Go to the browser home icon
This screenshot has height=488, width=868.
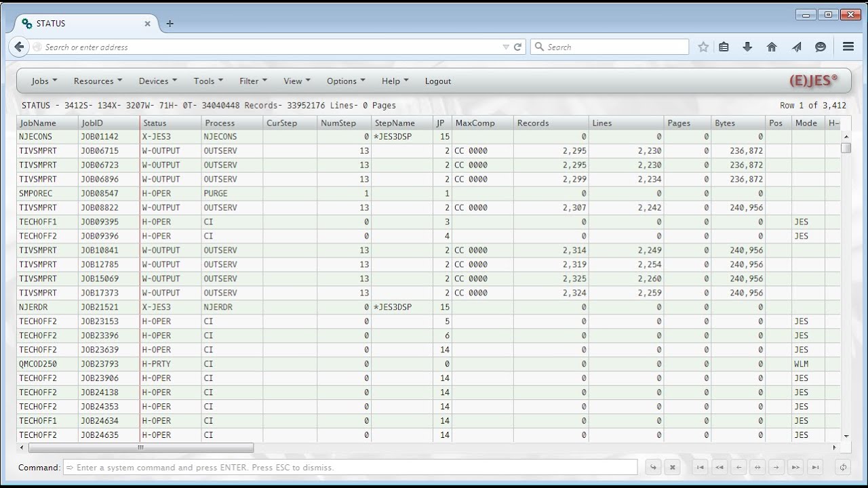772,47
